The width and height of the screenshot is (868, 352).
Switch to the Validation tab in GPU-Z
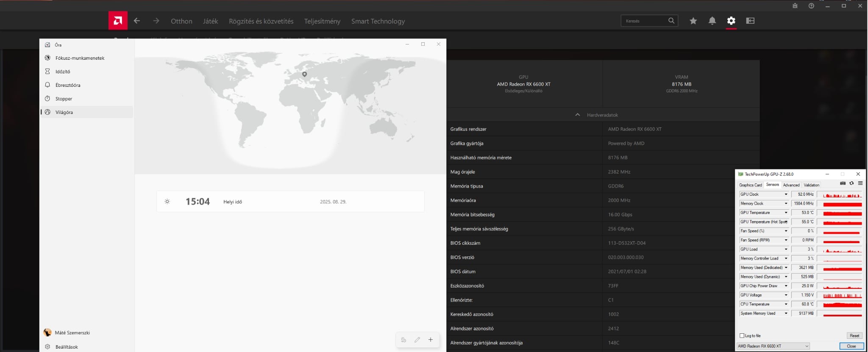(812, 185)
